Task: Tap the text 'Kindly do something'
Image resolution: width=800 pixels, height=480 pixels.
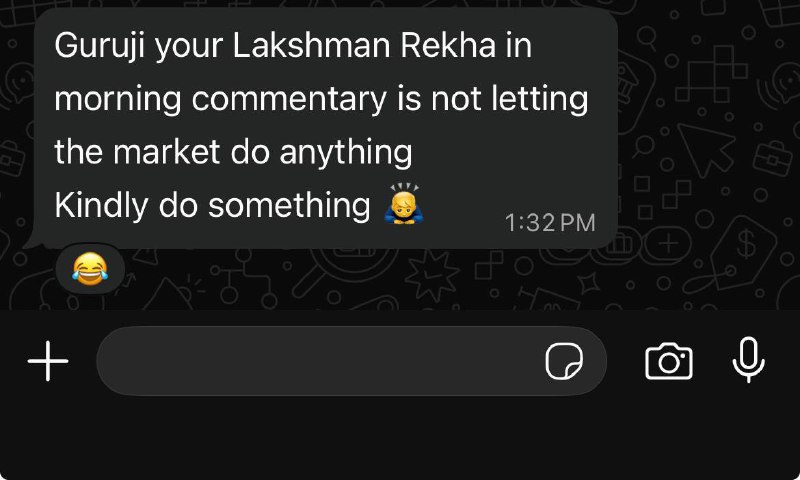Action: click(213, 206)
